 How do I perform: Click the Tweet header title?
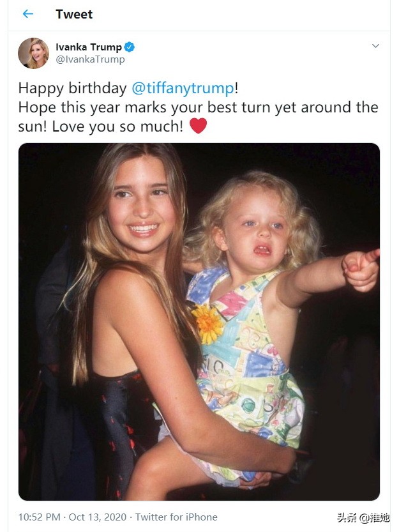coord(75,14)
